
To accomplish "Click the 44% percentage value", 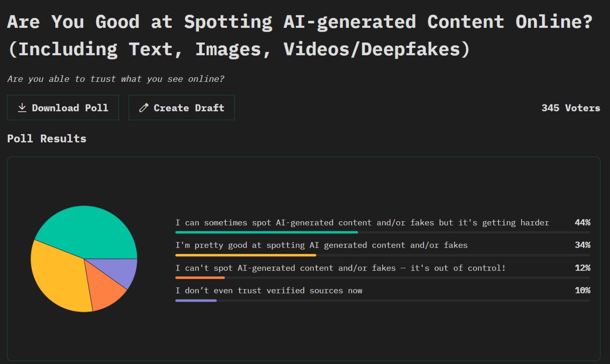I will [582, 223].
